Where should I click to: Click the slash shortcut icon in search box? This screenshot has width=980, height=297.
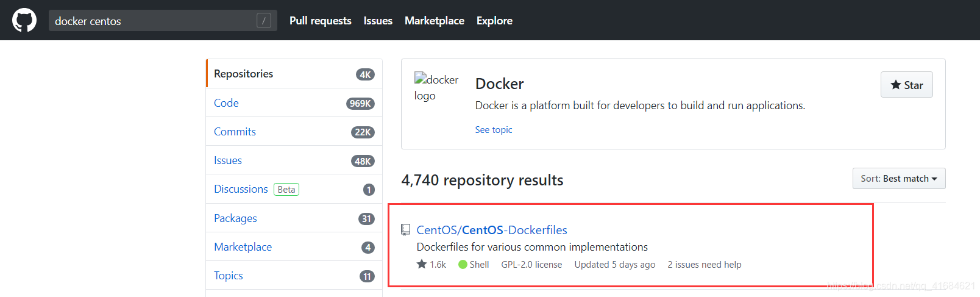(x=264, y=21)
